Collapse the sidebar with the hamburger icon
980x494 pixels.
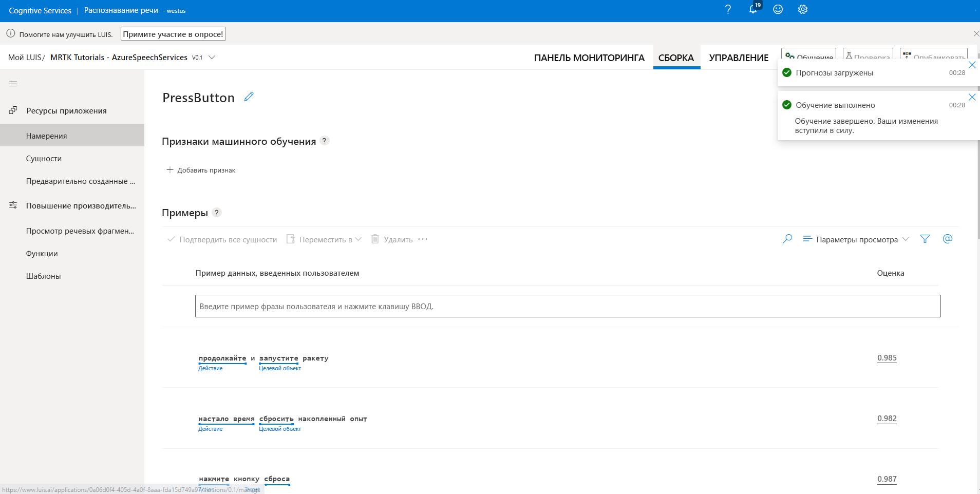[x=13, y=83]
